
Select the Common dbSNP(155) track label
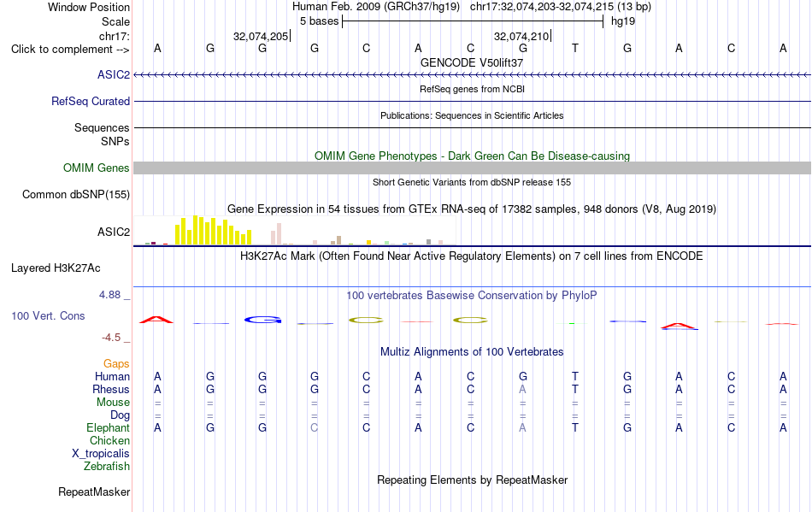(x=76, y=195)
